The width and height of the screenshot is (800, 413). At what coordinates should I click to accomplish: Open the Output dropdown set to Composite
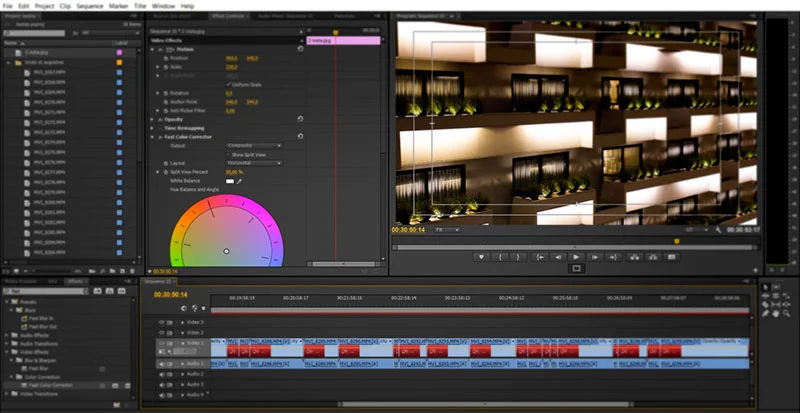(x=254, y=145)
